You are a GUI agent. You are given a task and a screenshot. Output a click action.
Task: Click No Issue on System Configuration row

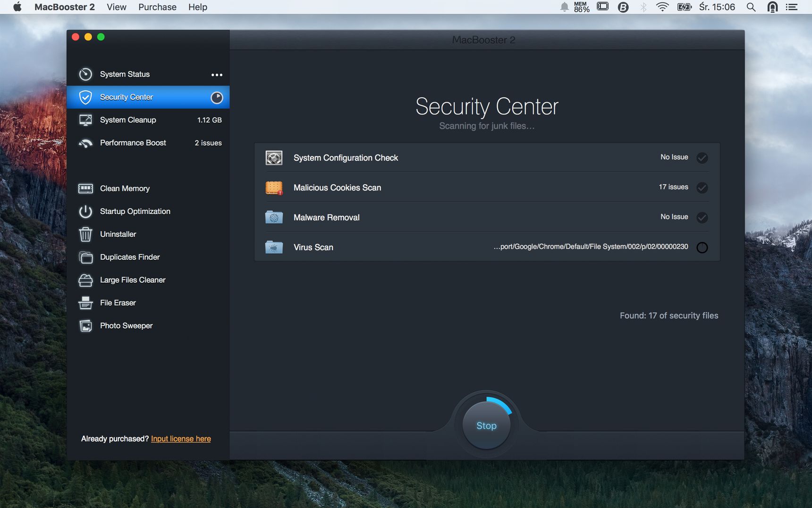pyautogui.click(x=674, y=157)
